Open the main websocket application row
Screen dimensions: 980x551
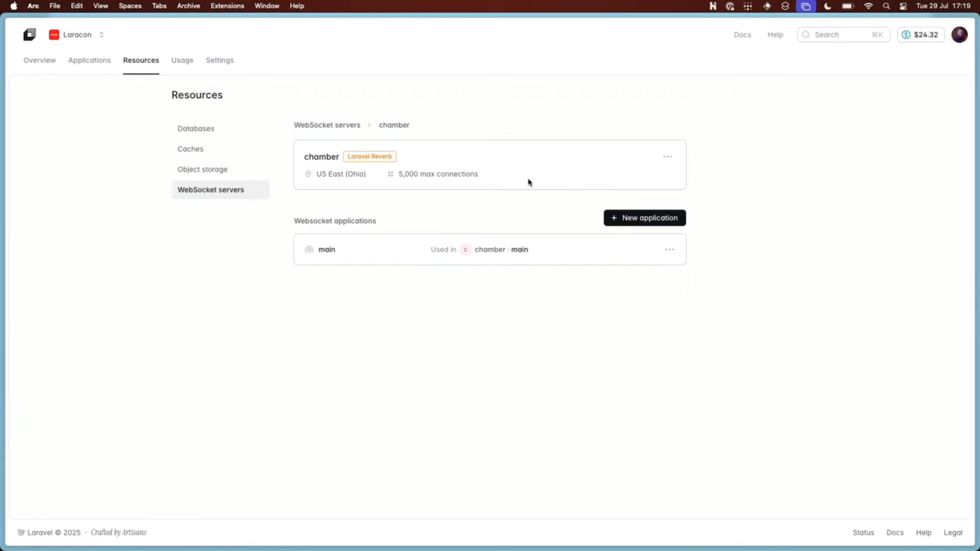(489, 249)
